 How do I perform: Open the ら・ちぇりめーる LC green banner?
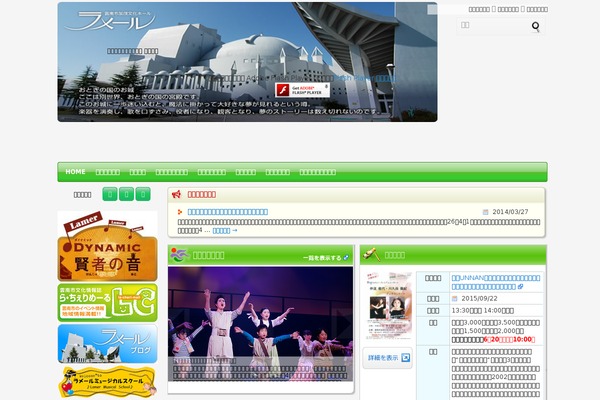click(108, 302)
